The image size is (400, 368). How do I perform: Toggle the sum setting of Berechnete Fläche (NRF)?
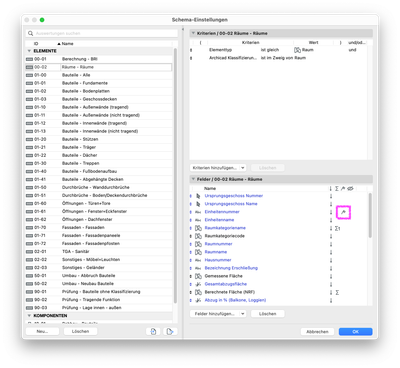tap(337, 292)
